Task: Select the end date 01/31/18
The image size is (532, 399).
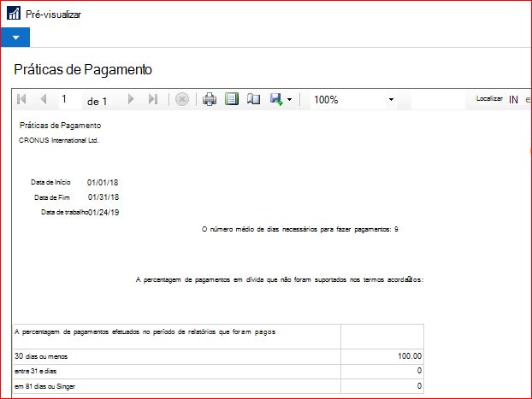Action: tap(103, 197)
